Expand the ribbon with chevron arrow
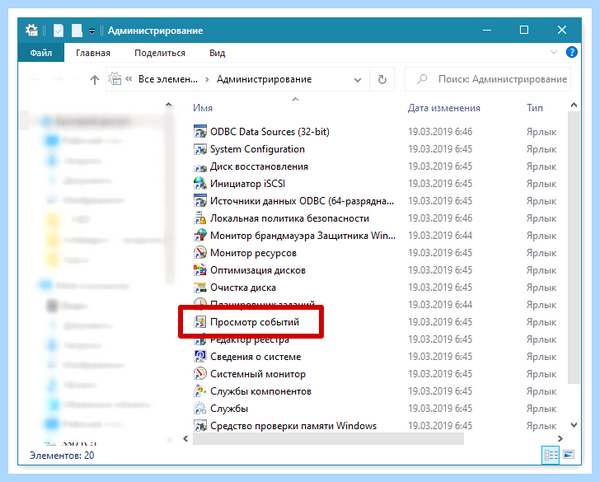Viewport: 600px width, 482px height. [x=553, y=52]
